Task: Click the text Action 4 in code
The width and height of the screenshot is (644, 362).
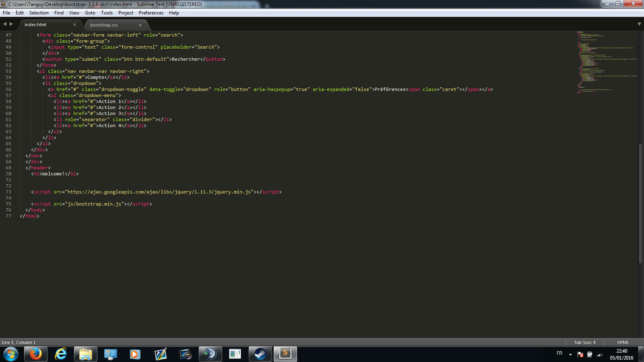Action: (110, 125)
